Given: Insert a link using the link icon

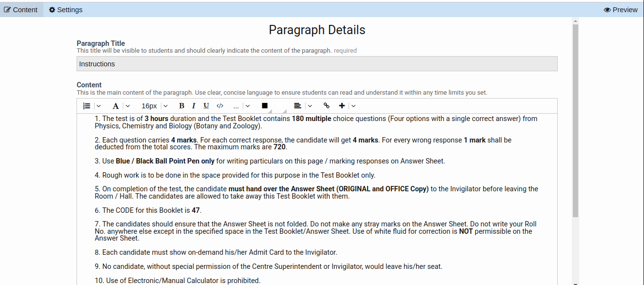Looking at the screenshot, I should [x=326, y=105].
